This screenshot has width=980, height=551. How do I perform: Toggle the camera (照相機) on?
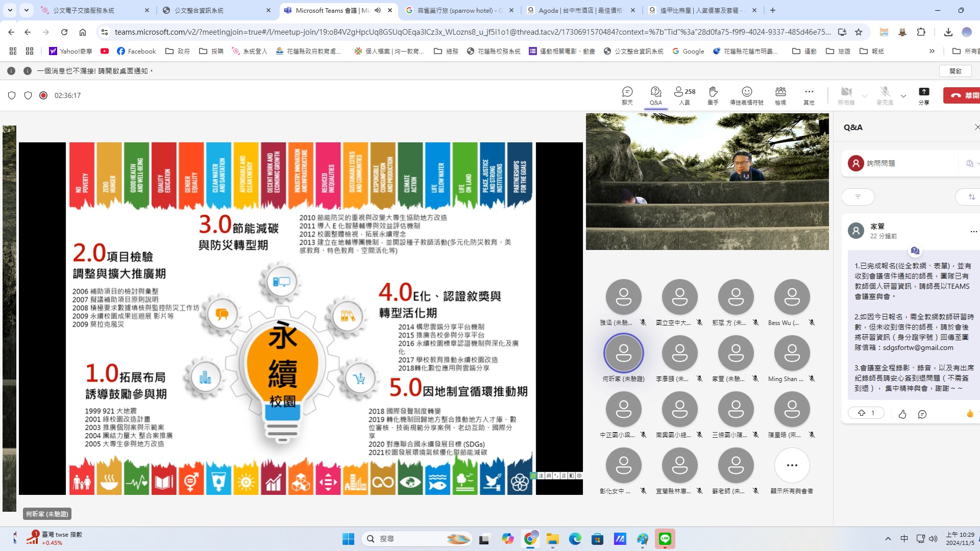pyautogui.click(x=846, y=95)
